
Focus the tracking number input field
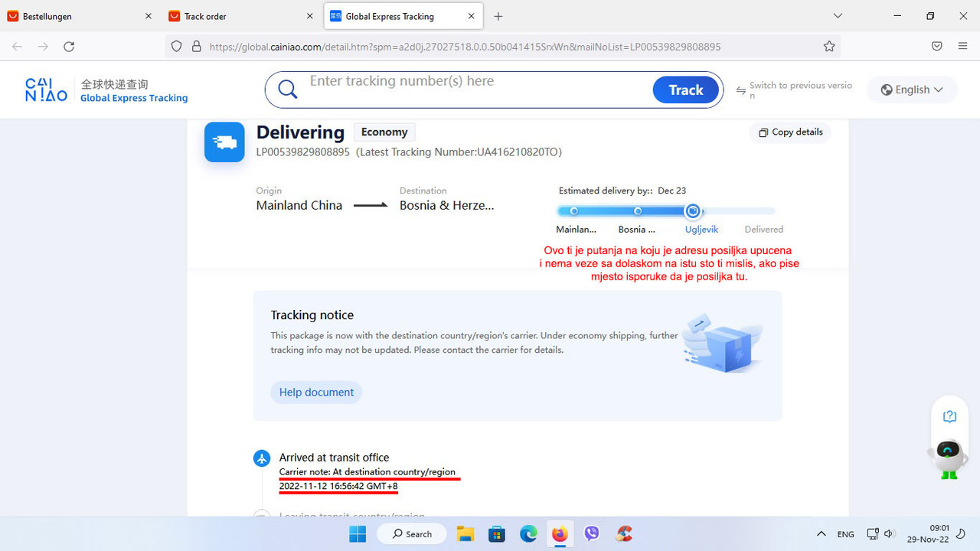[475, 81]
